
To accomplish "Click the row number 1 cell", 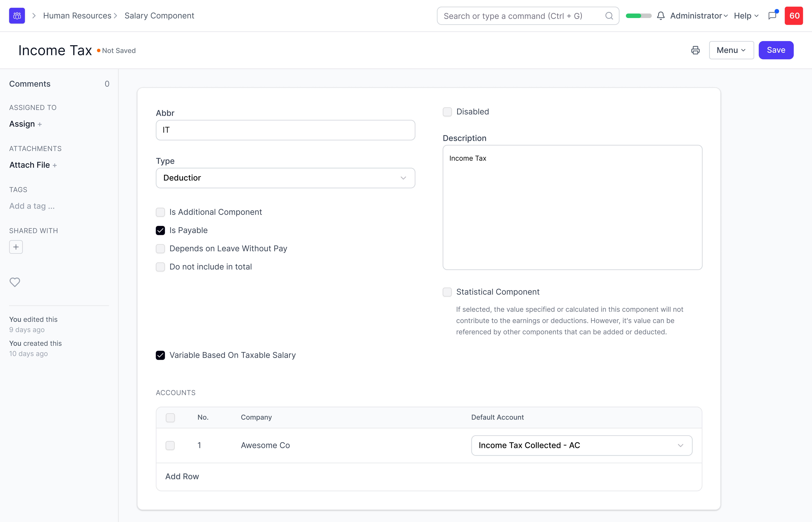I will tap(199, 445).
